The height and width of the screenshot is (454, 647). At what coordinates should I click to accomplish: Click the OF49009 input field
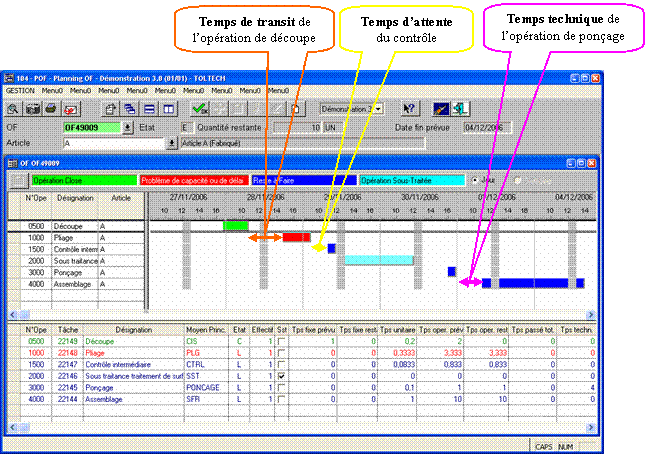coord(92,128)
